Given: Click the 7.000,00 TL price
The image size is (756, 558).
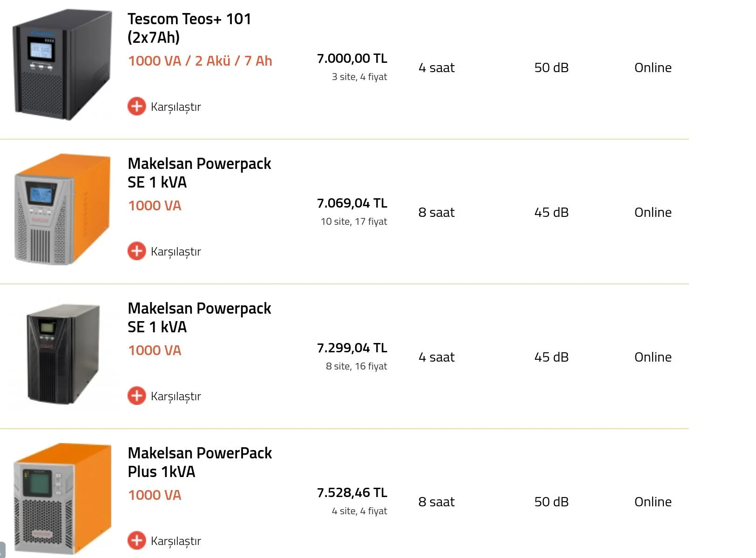Looking at the screenshot, I should pyautogui.click(x=352, y=59).
